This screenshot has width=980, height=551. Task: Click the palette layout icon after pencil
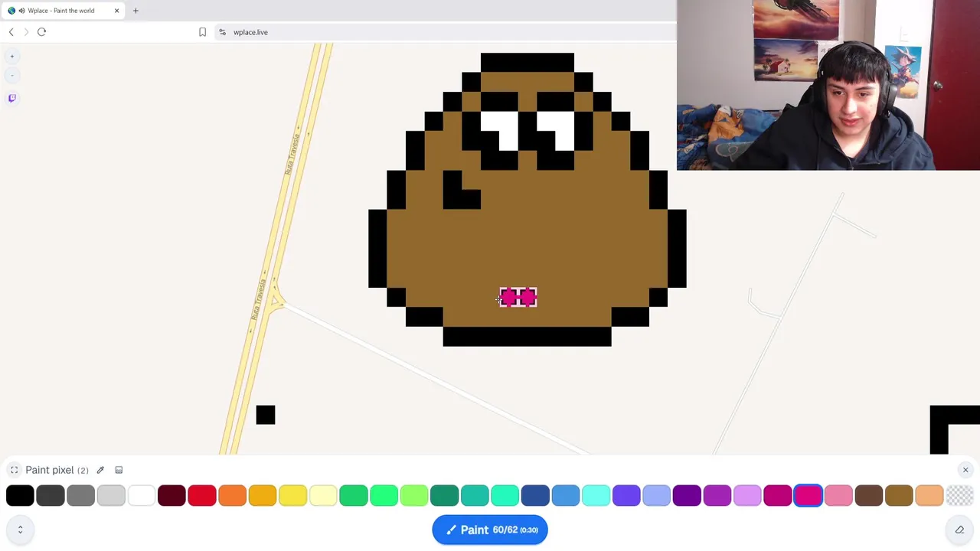coord(119,470)
